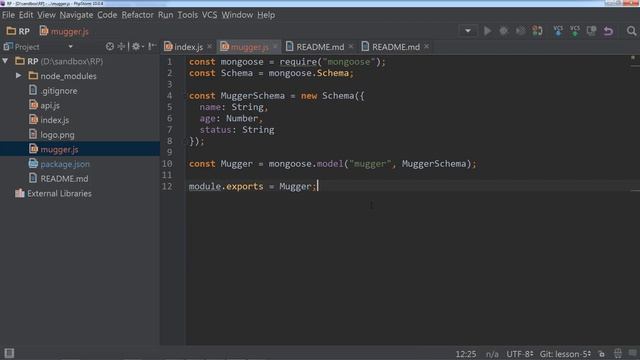Click the Debug bug icon in the toolbar
The width and height of the screenshot is (640, 360).
pyautogui.click(x=504, y=31)
